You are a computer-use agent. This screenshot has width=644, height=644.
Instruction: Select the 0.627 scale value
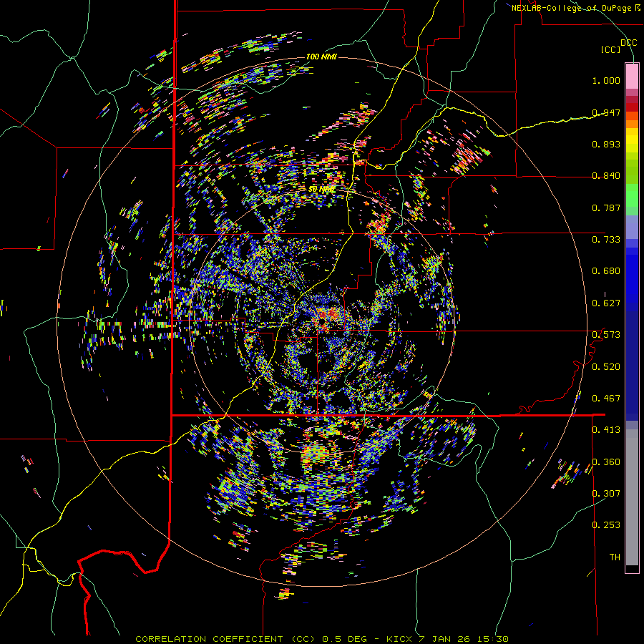(x=606, y=303)
